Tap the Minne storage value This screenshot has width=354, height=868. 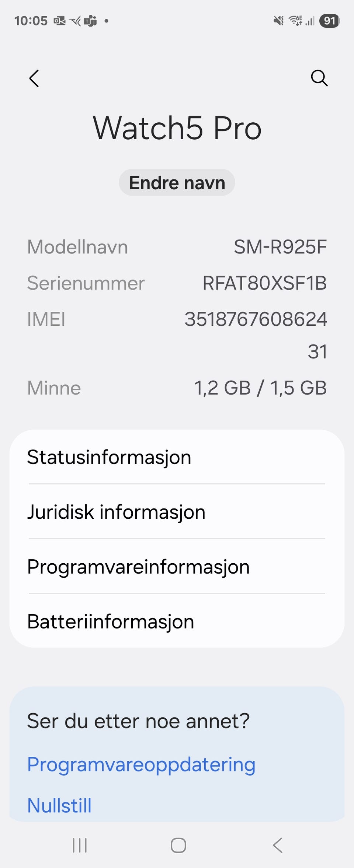260,388
